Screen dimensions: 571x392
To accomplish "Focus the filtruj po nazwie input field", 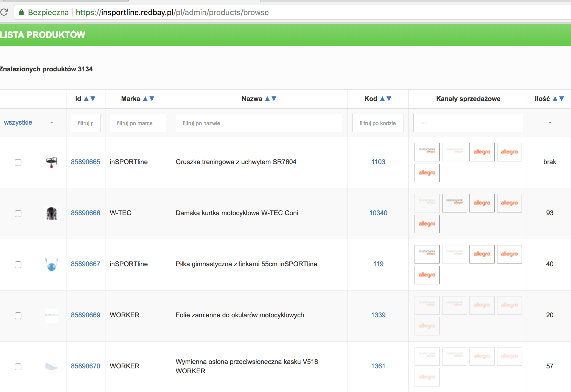I will pos(259,123).
